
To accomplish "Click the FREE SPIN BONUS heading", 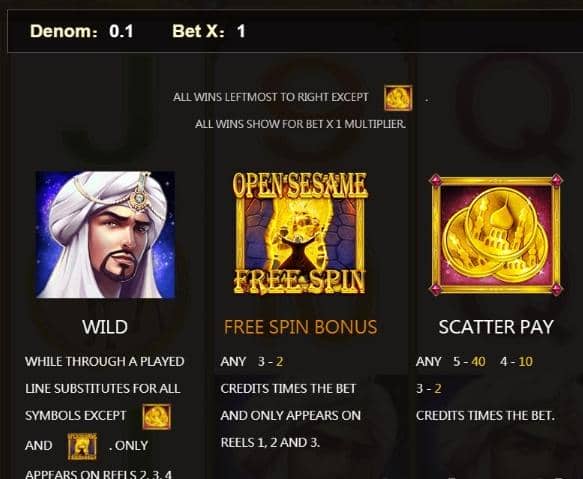I will pos(300,327).
